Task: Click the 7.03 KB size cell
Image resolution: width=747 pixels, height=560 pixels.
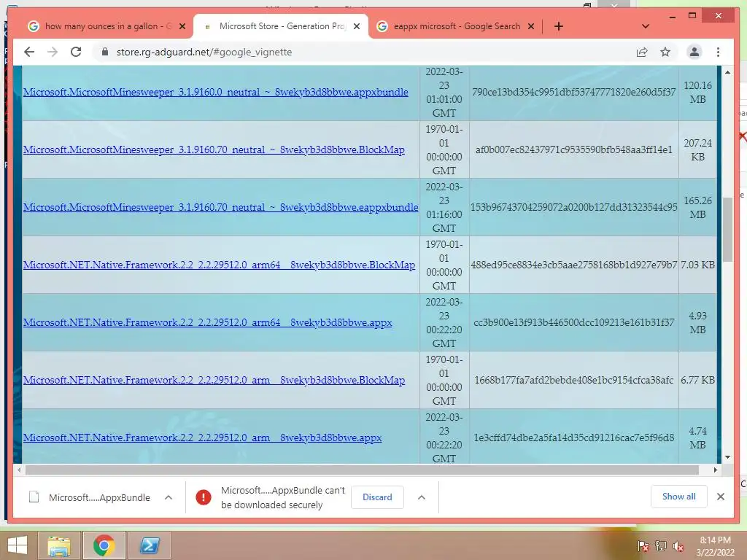Action: point(697,265)
